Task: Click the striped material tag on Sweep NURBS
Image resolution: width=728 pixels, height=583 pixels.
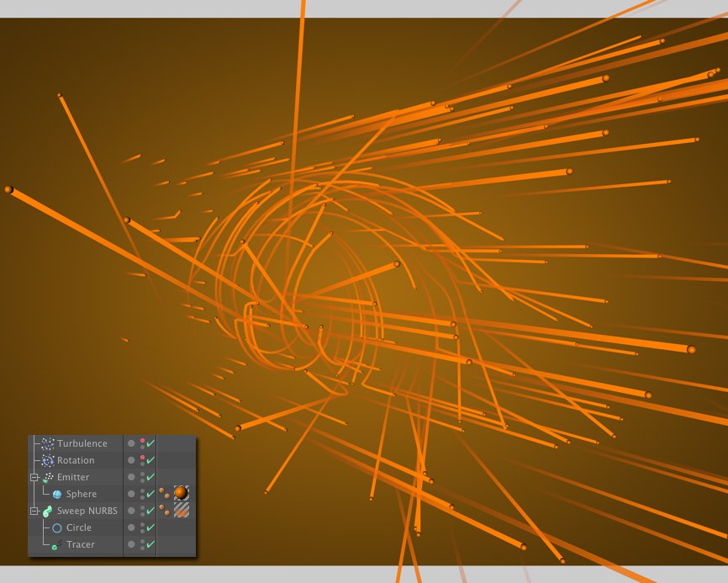Action: (x=181, y=510)
